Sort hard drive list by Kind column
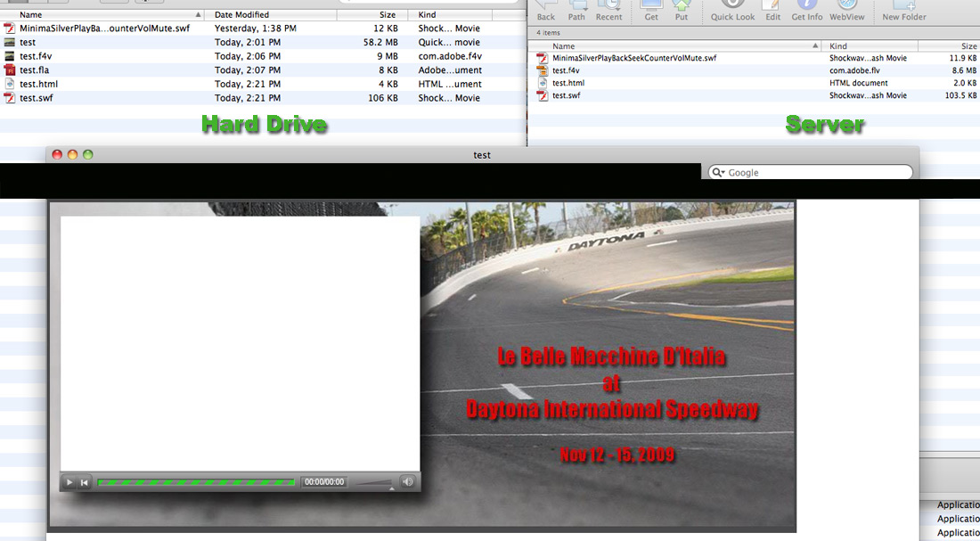The width and height of the screenshot is (980, 541). (450, 14)
